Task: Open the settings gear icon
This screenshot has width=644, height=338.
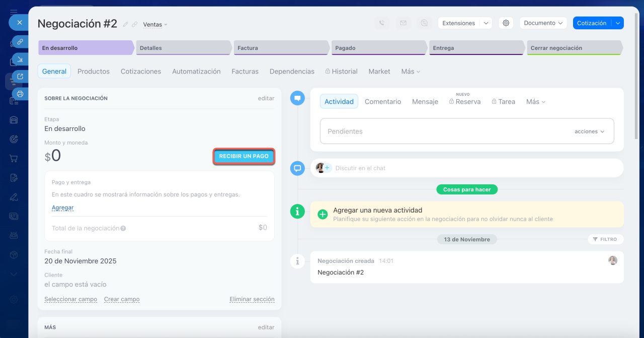Action: pos(506,23)
